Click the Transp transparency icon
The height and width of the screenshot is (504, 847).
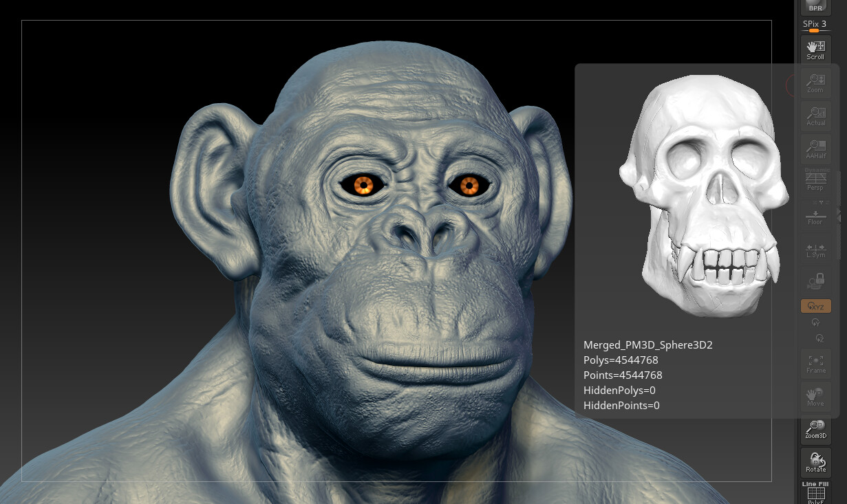(x=815, y=281)
